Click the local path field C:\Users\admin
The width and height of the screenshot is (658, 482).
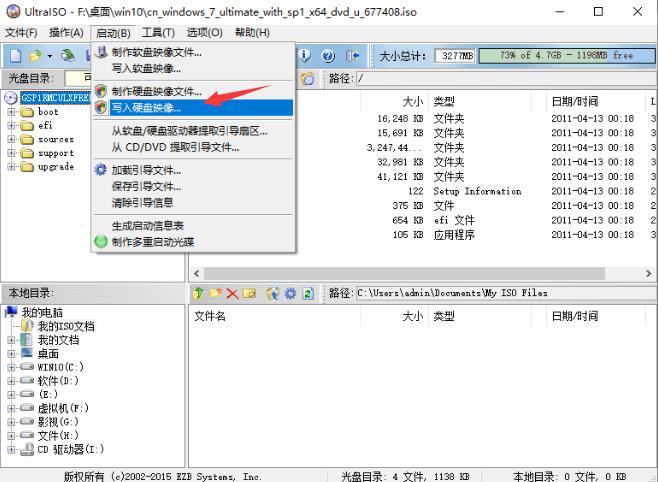507,293
